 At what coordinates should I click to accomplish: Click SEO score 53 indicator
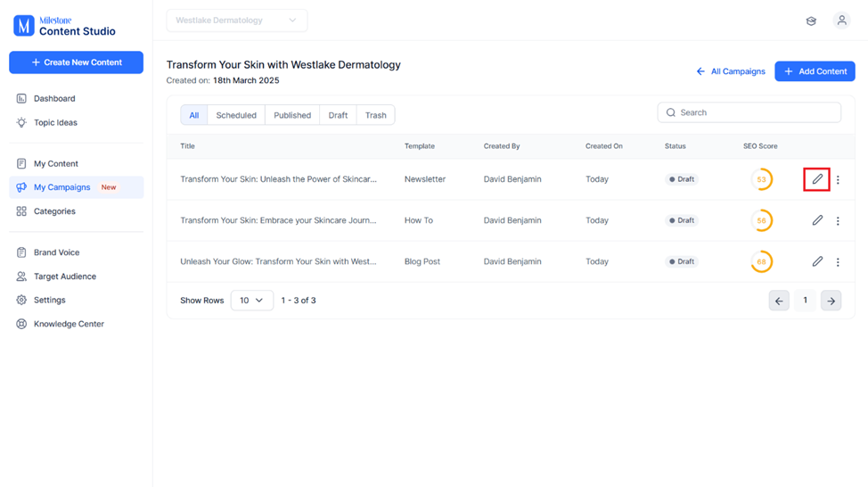(762, 179)
